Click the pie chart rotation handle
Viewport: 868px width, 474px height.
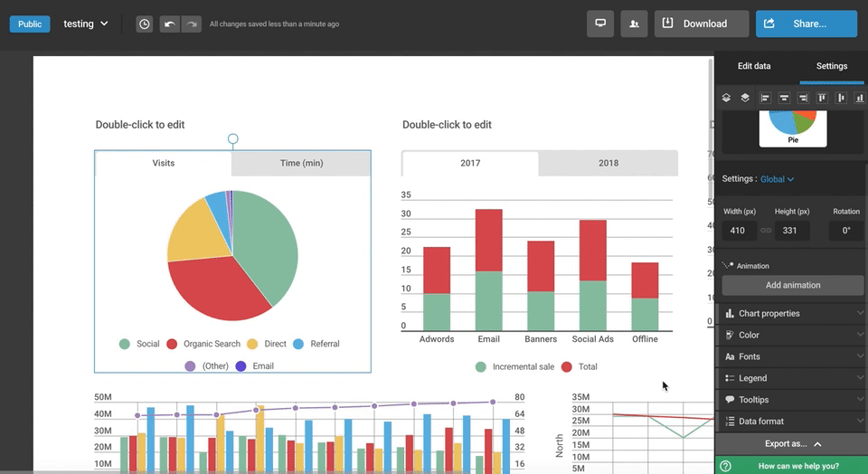click(233, 138)
